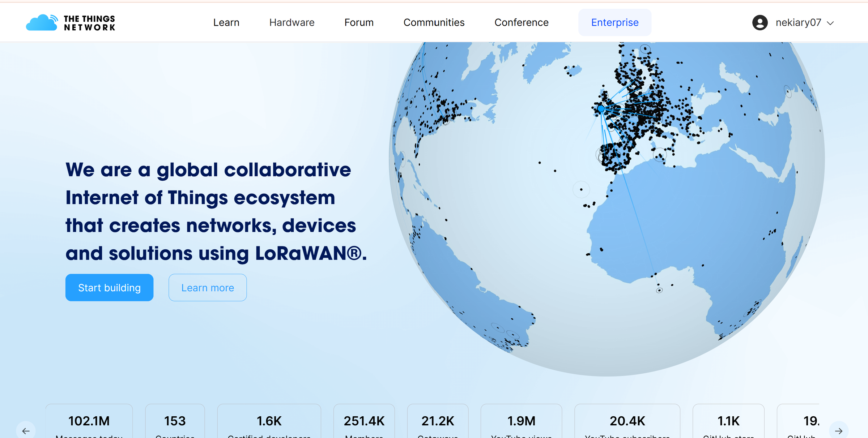Click the Start building button

pyautogui.click(x=109, y=288)
